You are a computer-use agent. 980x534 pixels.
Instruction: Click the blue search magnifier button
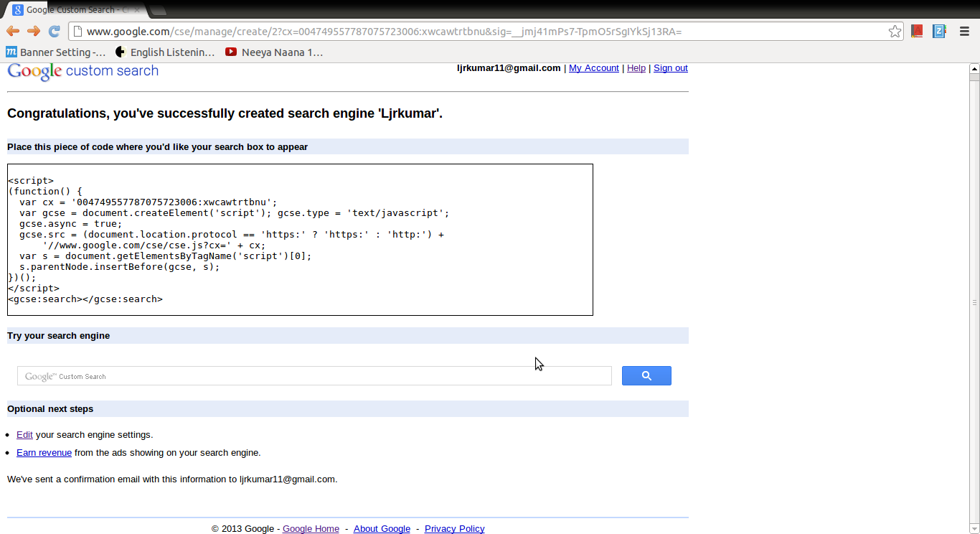pyautogui.click(x=646, y=375)
